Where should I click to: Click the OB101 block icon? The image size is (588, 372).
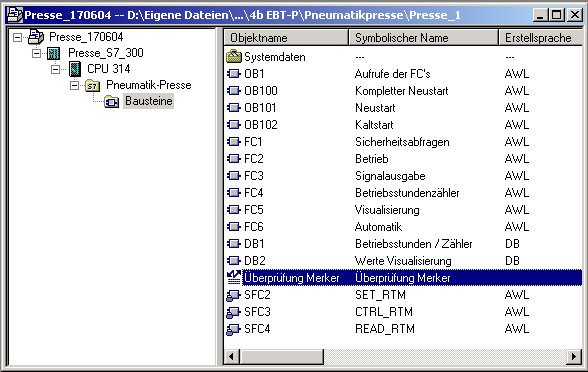click(x=234, y=108)
